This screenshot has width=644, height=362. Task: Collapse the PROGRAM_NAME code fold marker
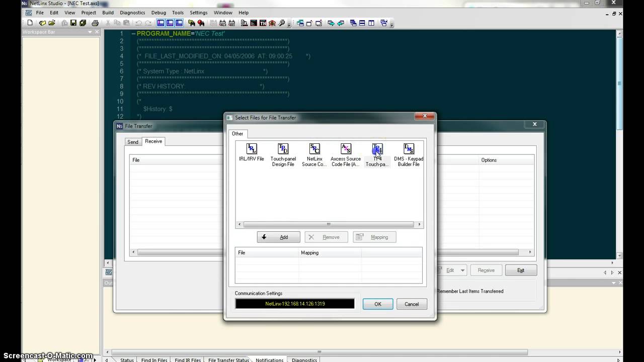pos(133,34)
